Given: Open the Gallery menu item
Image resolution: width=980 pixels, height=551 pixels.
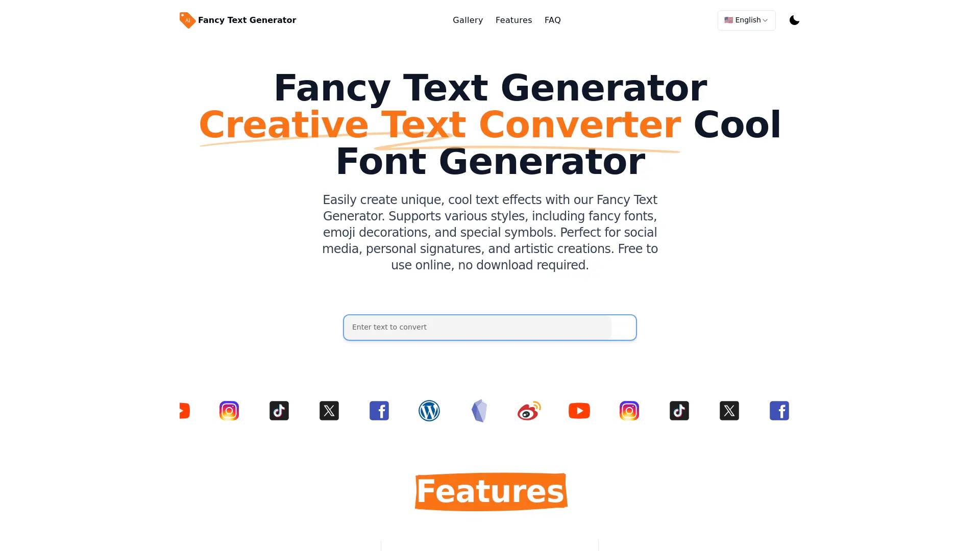Looking at the screenshot, I should [x=468, y=20].
